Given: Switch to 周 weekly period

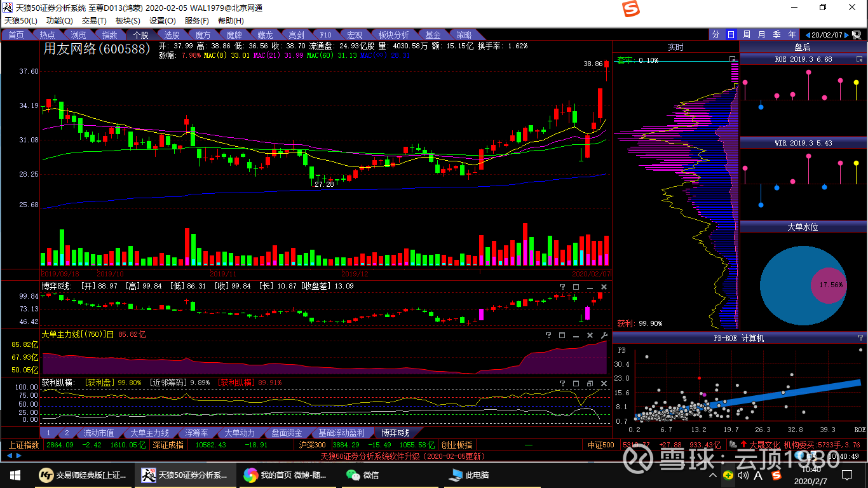Looking at the screenshot, I should click(746, 35).
